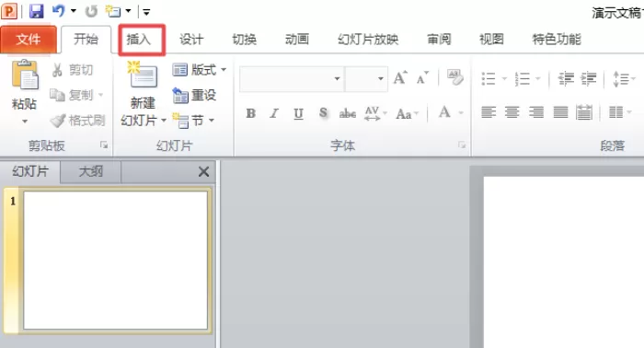Align text left
This screenshot has width=644, height=348.
coord(489,112)
